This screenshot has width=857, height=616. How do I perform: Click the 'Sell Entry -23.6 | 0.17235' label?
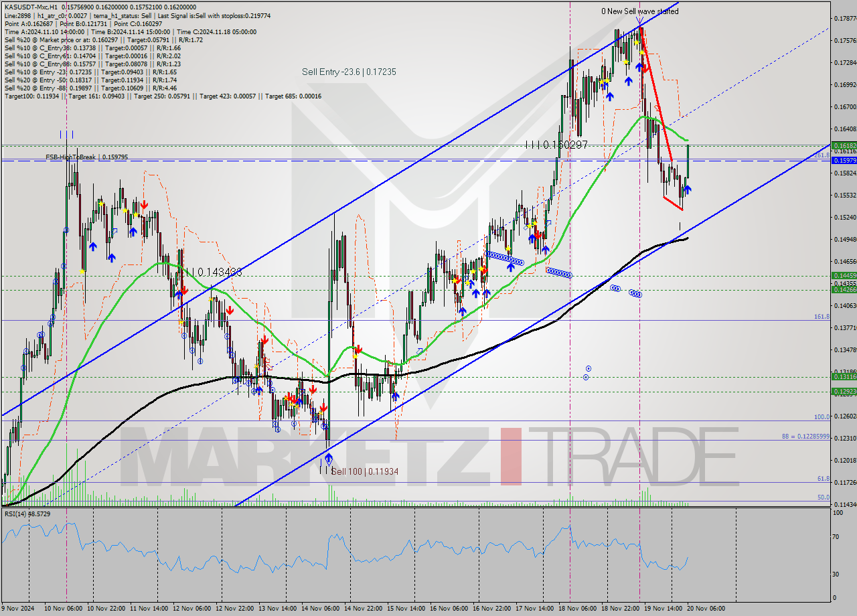(349, 72)
